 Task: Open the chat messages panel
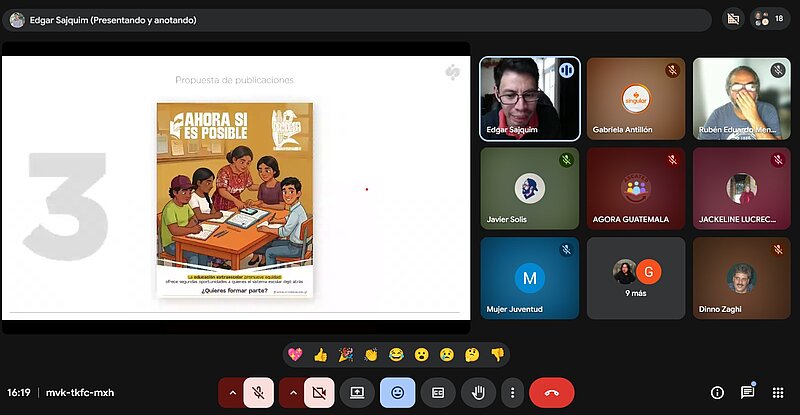click(747, 392)
